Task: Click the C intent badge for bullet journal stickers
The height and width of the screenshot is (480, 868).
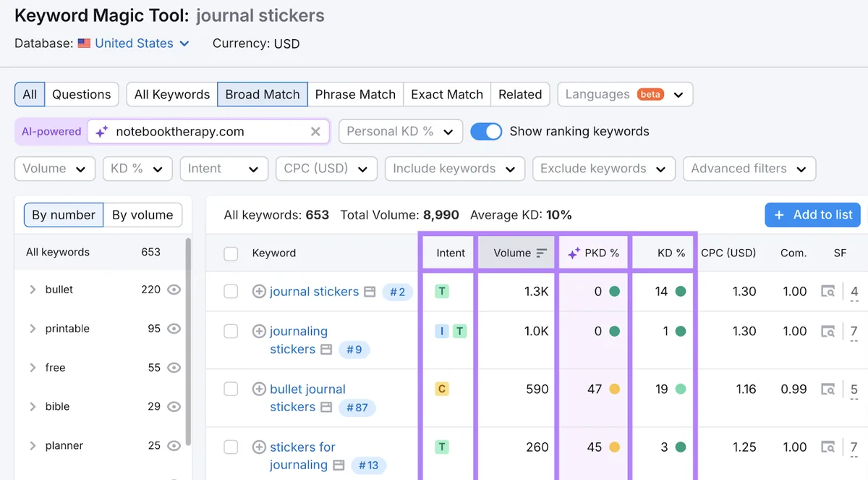Action: (x=442, y=390)
